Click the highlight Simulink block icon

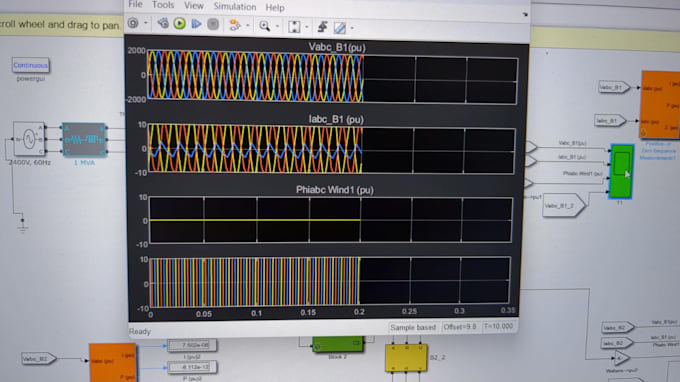[x=235, y=25]
